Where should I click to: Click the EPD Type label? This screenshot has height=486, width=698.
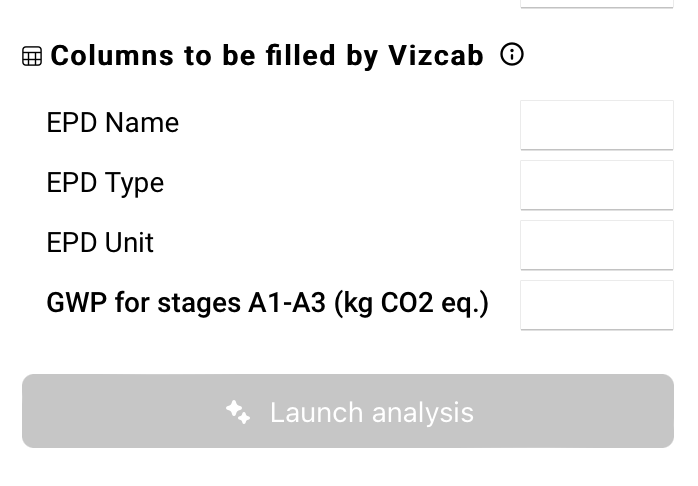tap(105, 183)
